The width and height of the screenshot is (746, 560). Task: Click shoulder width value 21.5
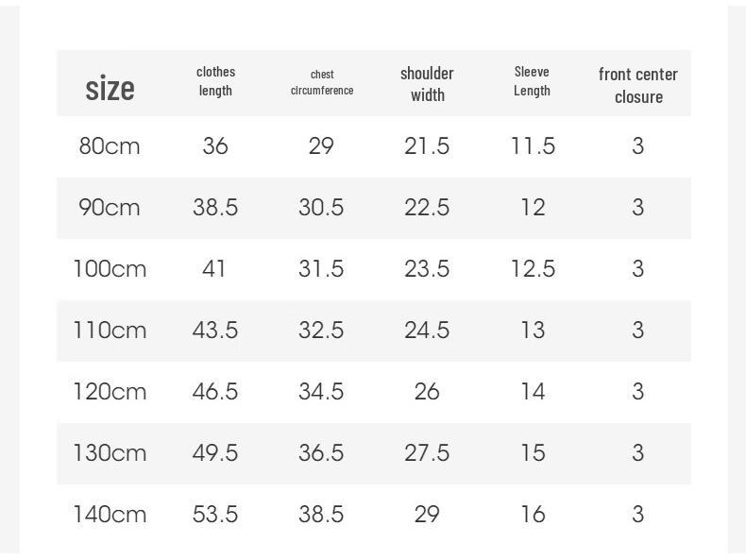click(427, 146)
